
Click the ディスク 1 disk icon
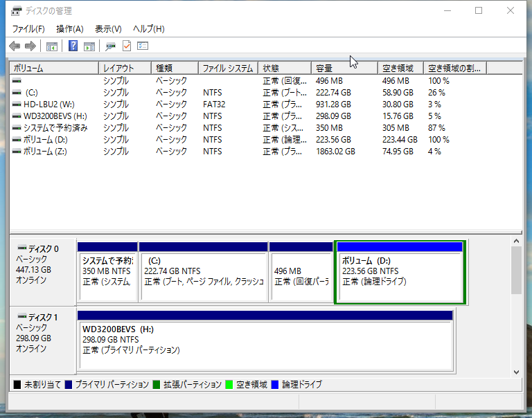tap(22, 316)
